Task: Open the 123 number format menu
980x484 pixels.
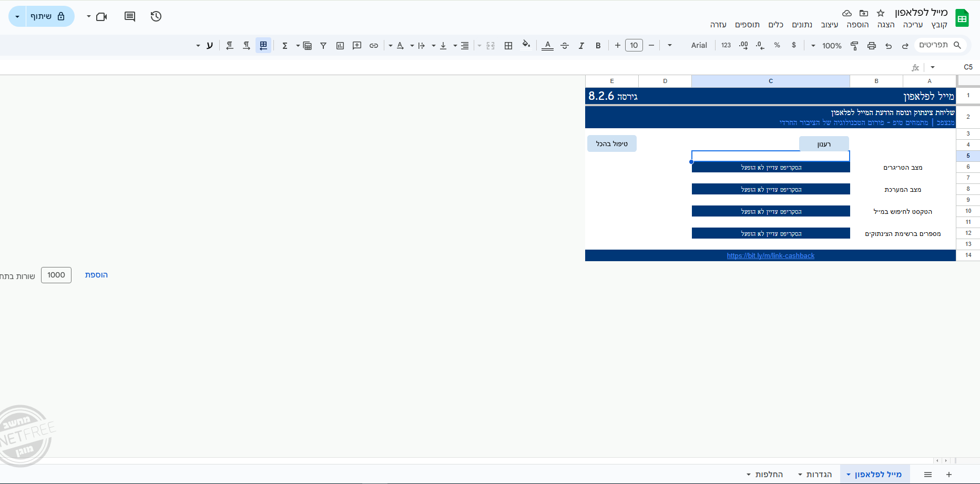Action: (x=726, y=45)
